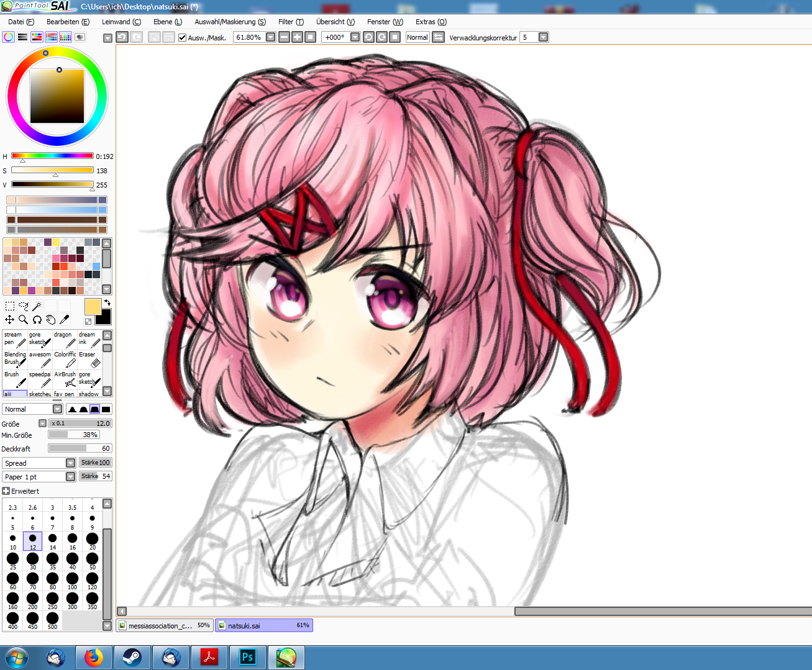Zoom in with the plus button
Viewport: 812px width, 670px height.
tap(298, 37)
